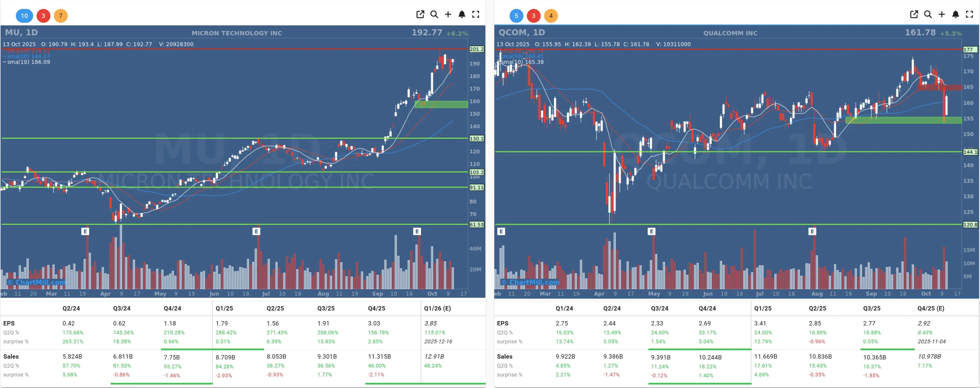Click blue badge 10 above MU chart
This screenshot has width=980, height=388.
(24, 16)
